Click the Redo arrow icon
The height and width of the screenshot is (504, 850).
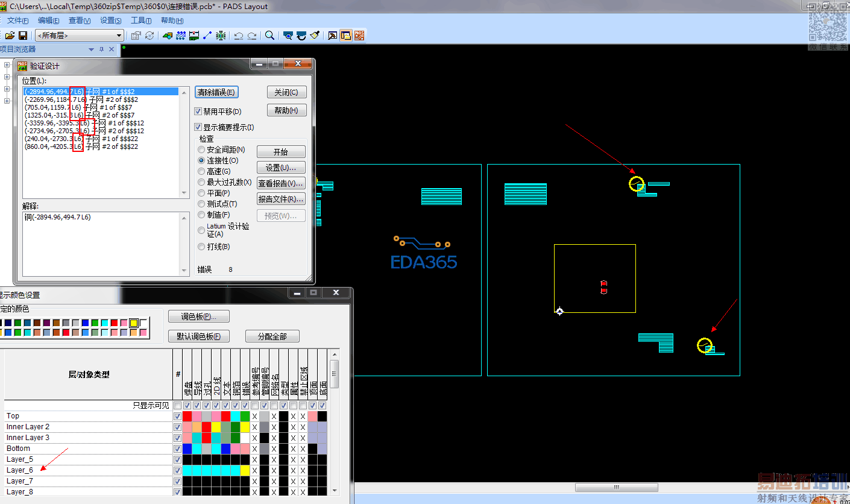pyautogui.click(x=252, y=36)
